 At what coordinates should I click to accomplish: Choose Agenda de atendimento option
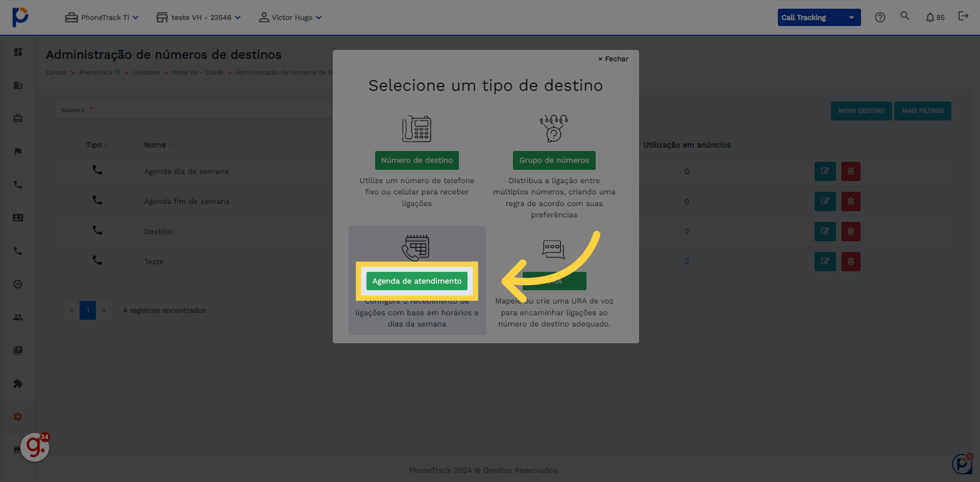(x=416, y=281)
